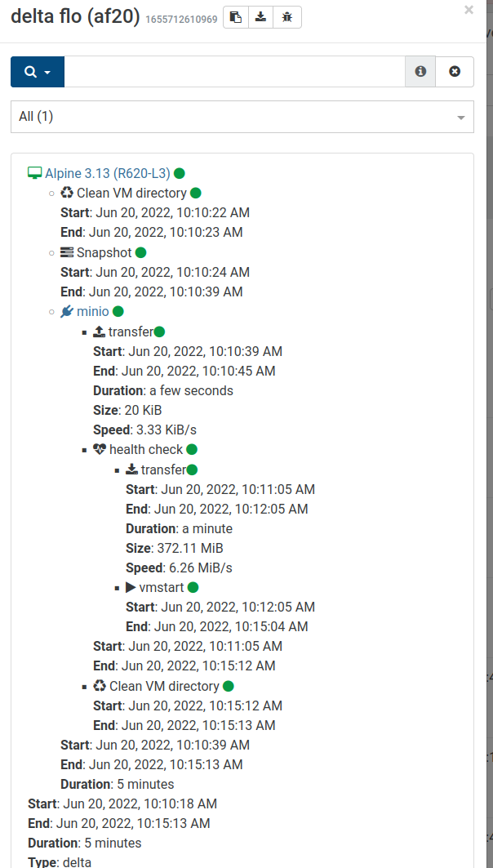
Task: Select the 'Size: 20 KiB' line
Action: [x=128, y=410]
